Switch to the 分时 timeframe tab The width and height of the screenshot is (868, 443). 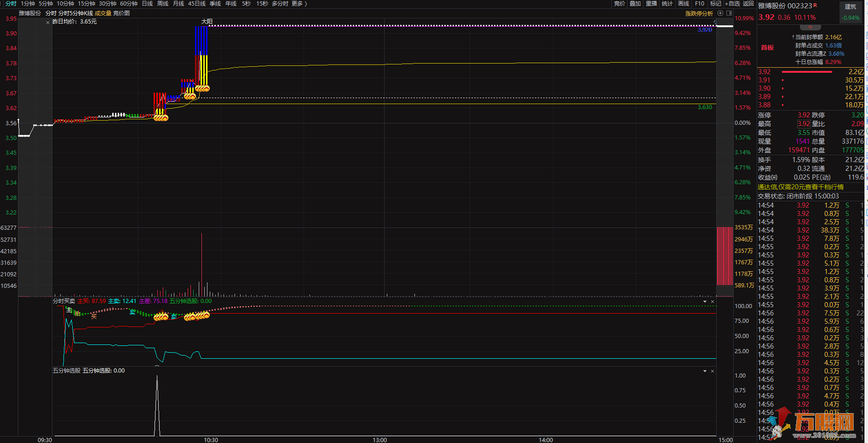tap(11, 4)
